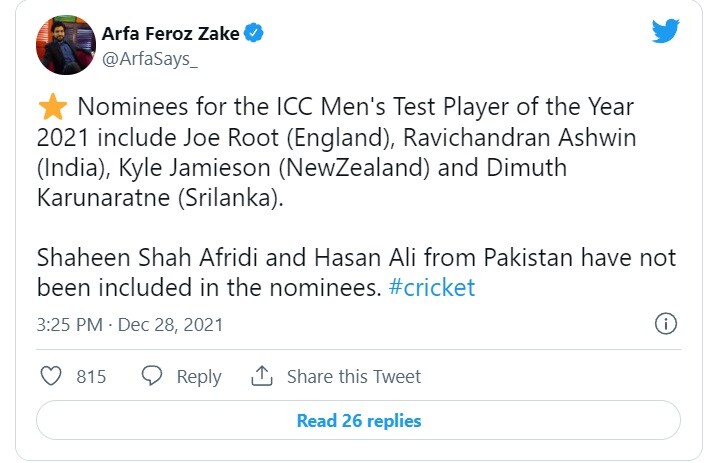Click the reply speech bubble icon

tap(152, 376)
